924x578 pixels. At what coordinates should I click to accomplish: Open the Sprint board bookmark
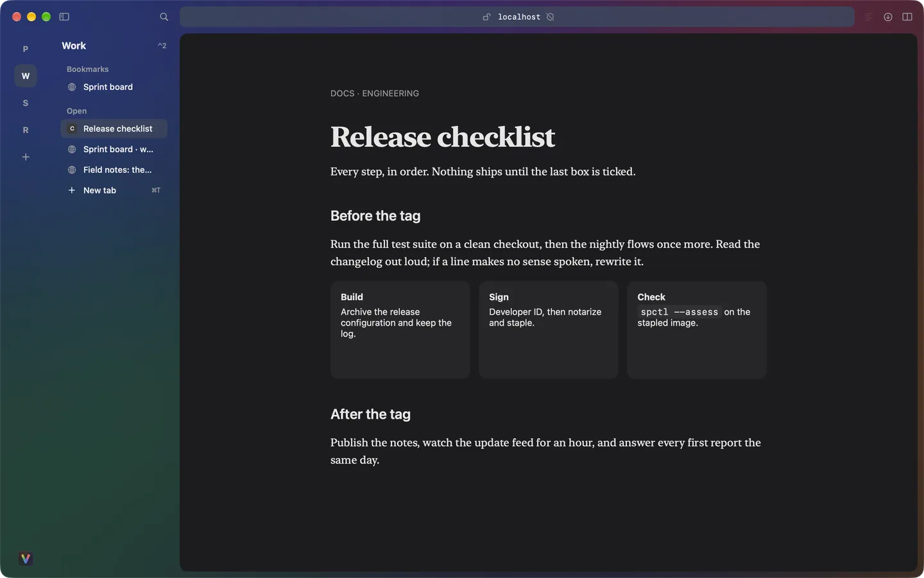(114, 87)
